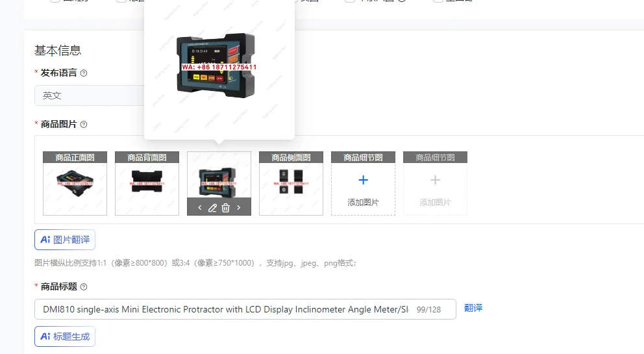This screenshot has width=644, height=354.
Task: Click the 商品标题 input field
Action: pos(245,309)
